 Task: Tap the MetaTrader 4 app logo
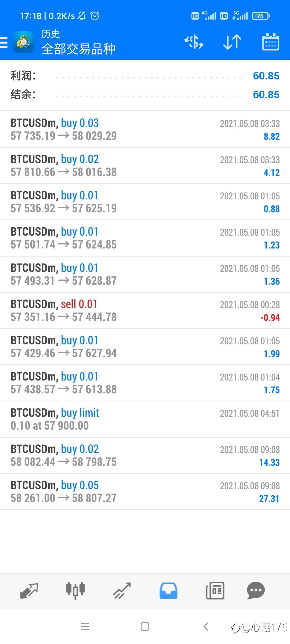[24, 42]
